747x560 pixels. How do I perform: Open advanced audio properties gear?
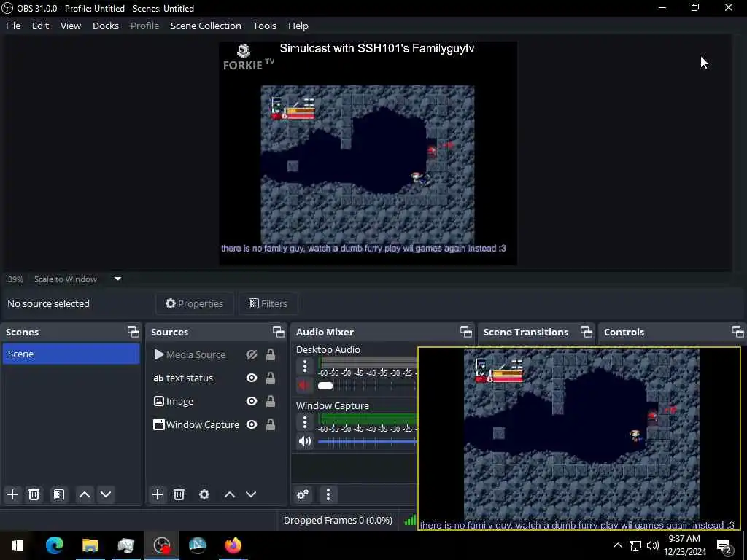(x=303, y=494)
